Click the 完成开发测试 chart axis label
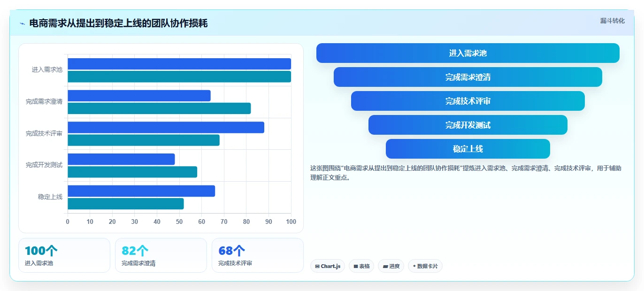The image size is (644, 291). [x=44, y=165]
